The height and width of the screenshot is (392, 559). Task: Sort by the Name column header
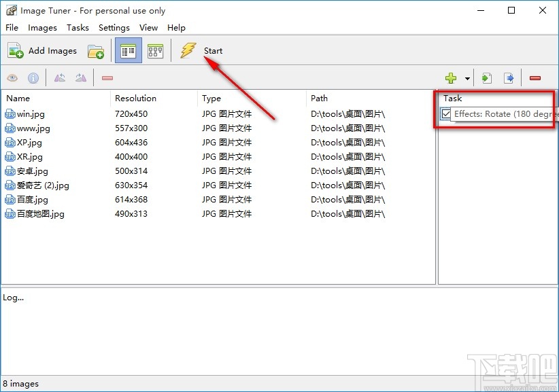point(56,99)
